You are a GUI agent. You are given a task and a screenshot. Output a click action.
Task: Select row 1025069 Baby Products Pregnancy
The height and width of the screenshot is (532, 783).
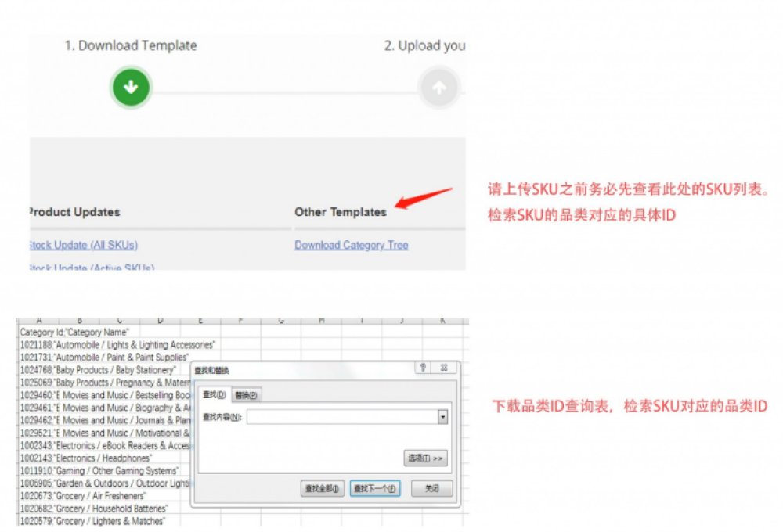pyautogui.click(x=106, y=383)
